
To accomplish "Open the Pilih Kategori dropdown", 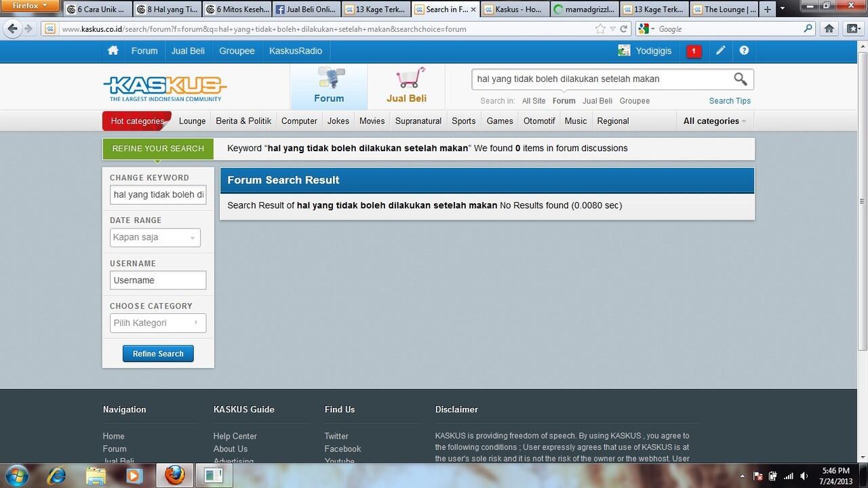I will pyautogui.click(x=158, y=323).
